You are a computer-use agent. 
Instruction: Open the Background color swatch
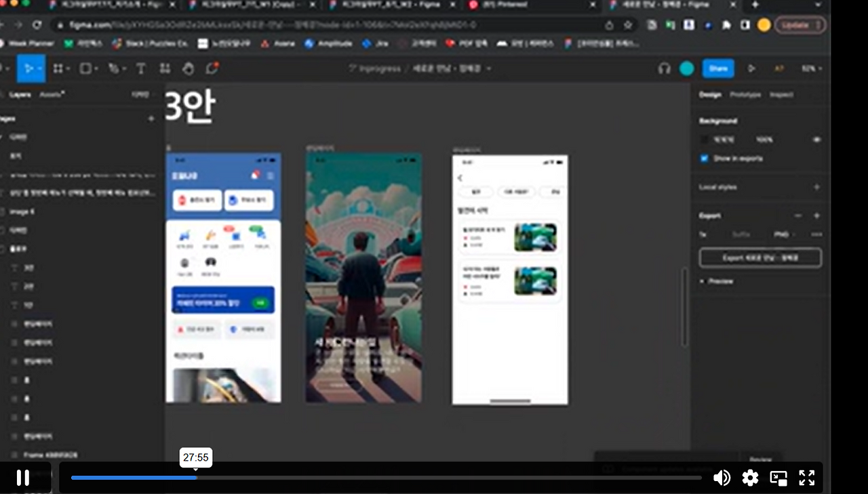pyautogui.click(x=704, y=140)
